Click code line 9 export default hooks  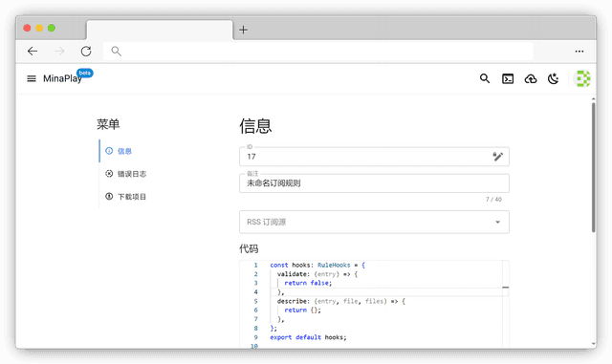[308, 337]
